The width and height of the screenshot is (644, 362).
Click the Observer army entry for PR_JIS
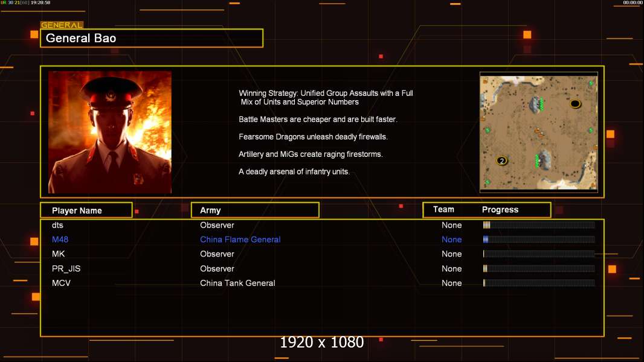point(217,268)
